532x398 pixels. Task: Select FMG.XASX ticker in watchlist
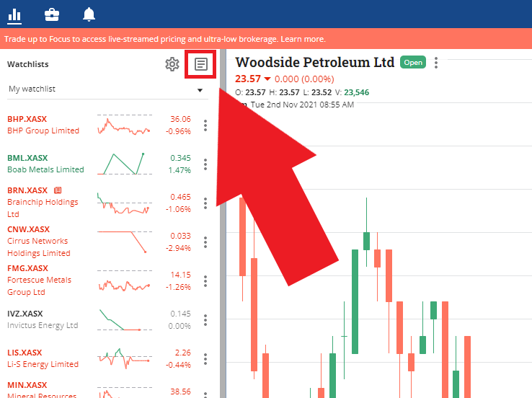click(28, 268)
